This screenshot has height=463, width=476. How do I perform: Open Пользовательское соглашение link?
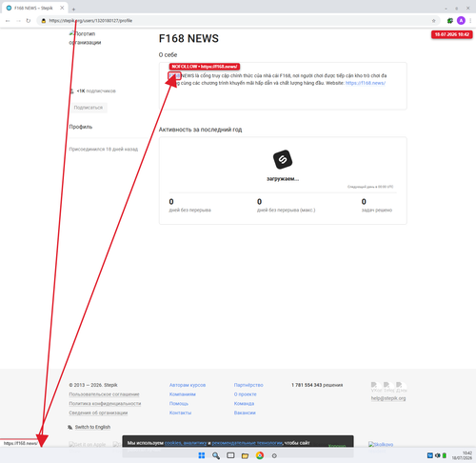104,394
